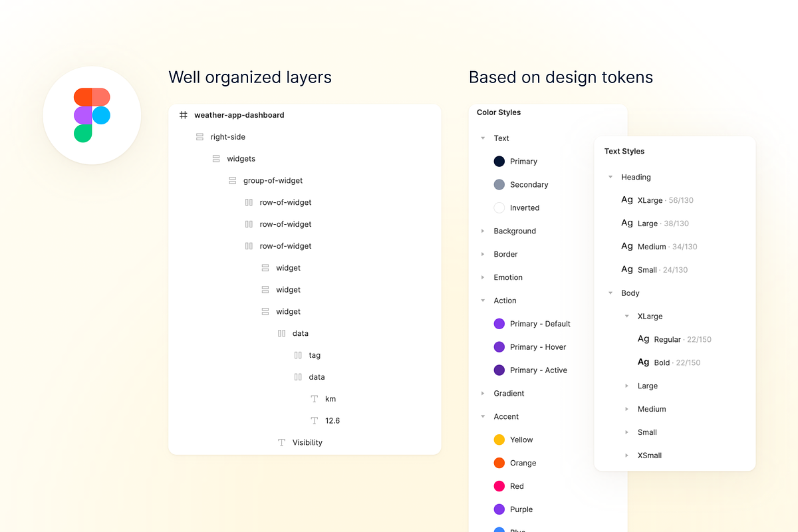Select the Purple accent swatch
The width and height of the screenshot is (798, 532).
click(499, 509)
